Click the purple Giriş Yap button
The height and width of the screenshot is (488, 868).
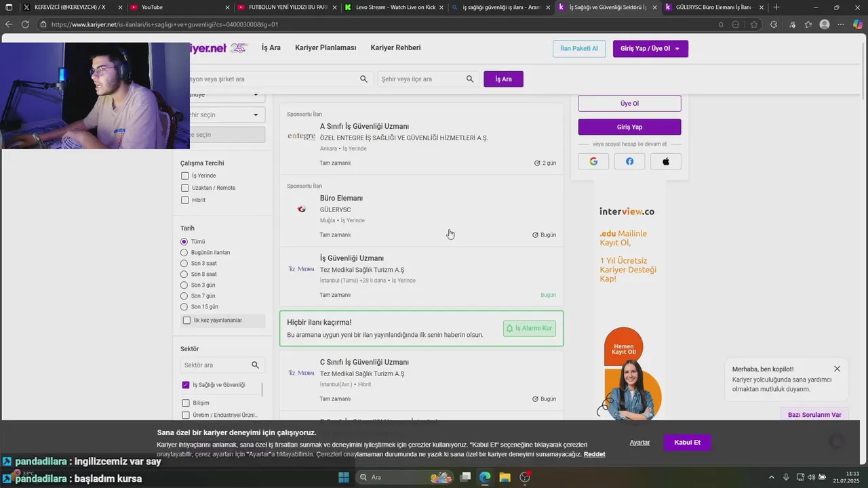tap(629, 127)
